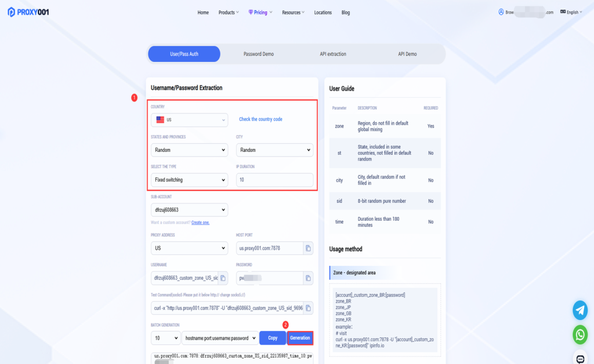The height and width of the screenshot is (364, 594).
Task: Click the Check the country code link
Action: 260,119
